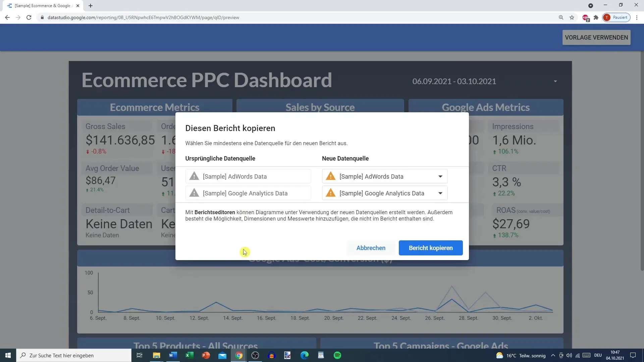The width and height of the screenshot is (644, 362).
Task: Click the Bericht kopieren button
Action: point(431,248)
